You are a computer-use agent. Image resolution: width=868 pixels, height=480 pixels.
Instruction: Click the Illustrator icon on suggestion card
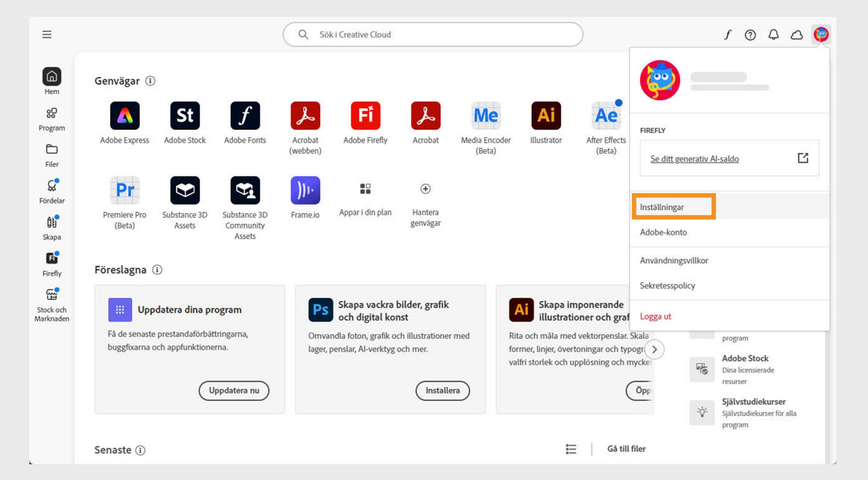[x=521, y=309]
